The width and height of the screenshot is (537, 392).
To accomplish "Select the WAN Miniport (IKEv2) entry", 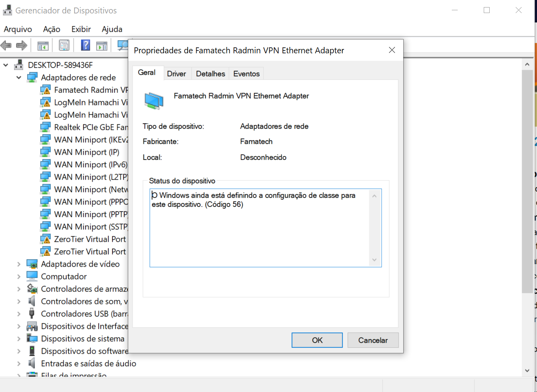I will click(84, 140).
